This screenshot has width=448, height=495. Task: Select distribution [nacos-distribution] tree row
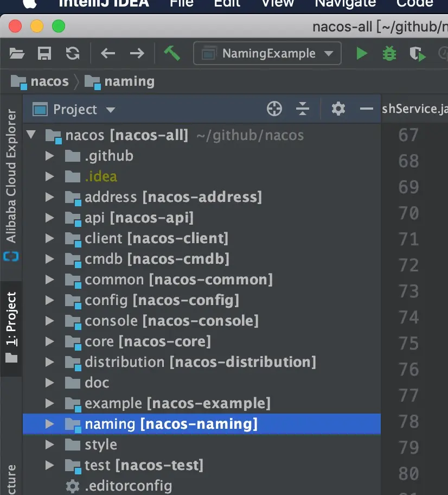point(202,362)
